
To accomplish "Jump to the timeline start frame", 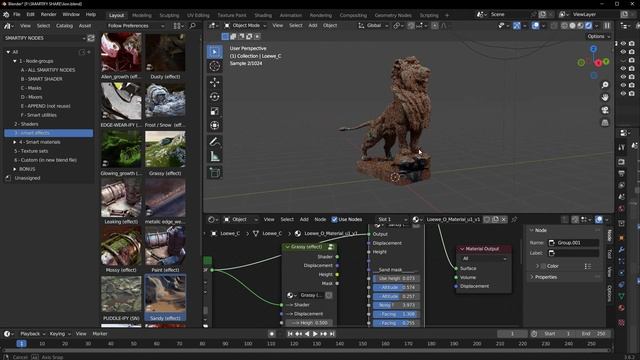I will click(290, 334).
